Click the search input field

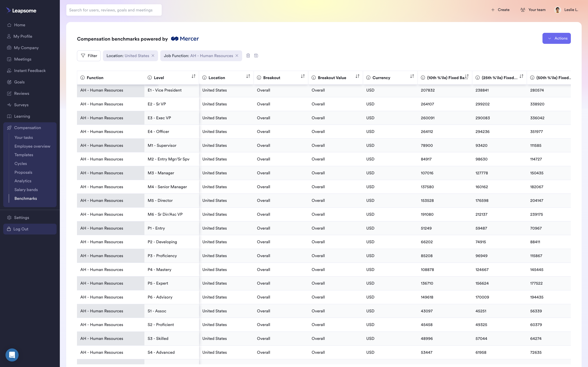click(x=114, y=10)
